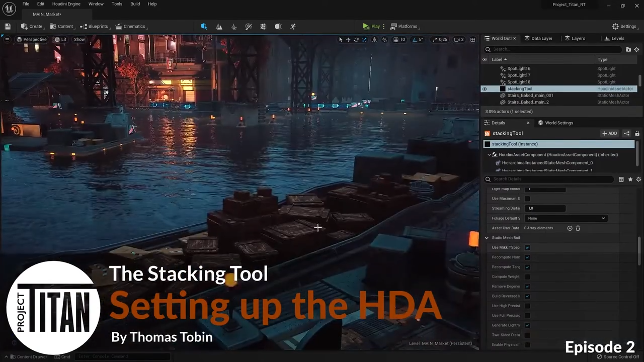Open the World Settings tab

tap(555, 123)
